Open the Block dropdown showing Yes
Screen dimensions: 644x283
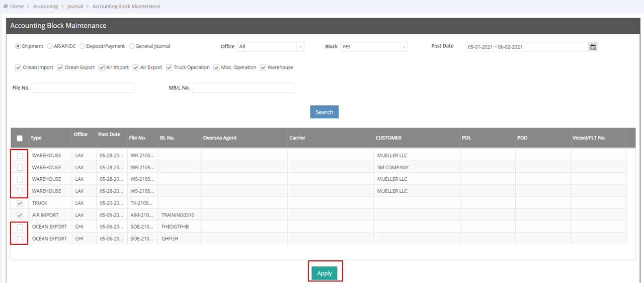pyautogui.click(x=373, y=47)
